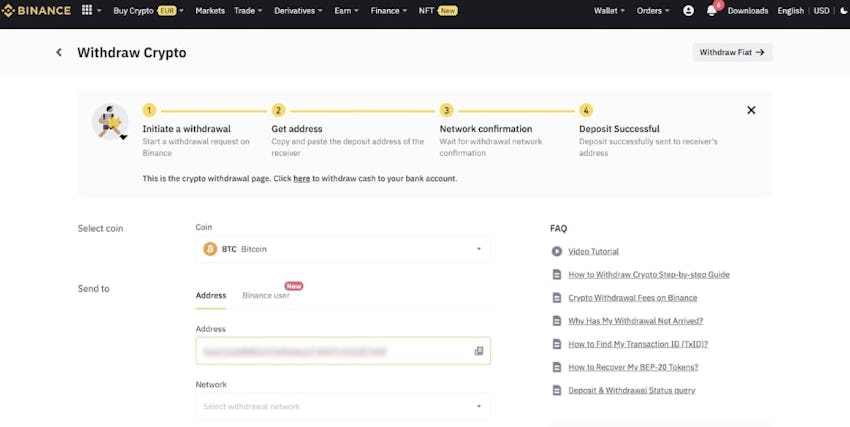Open the Markets menu item
This screenshot has width=850, height=427.
[210, 11]
